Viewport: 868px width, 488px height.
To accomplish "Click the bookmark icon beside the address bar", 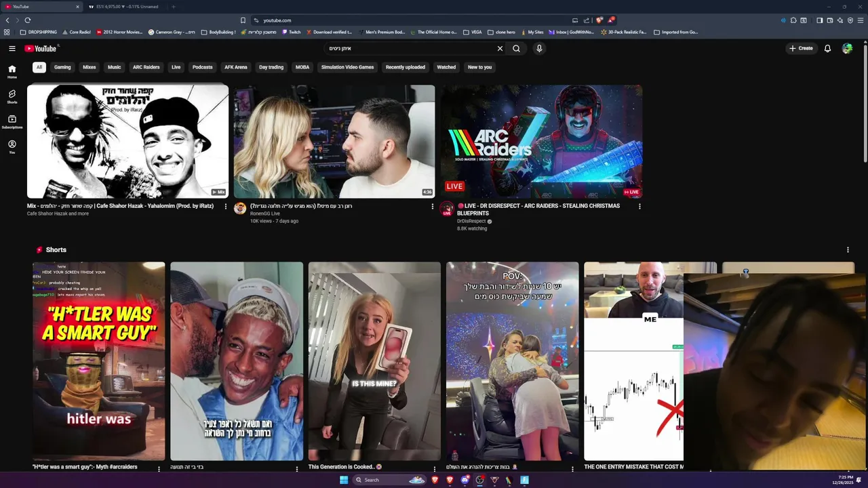I will coord(243,20).
